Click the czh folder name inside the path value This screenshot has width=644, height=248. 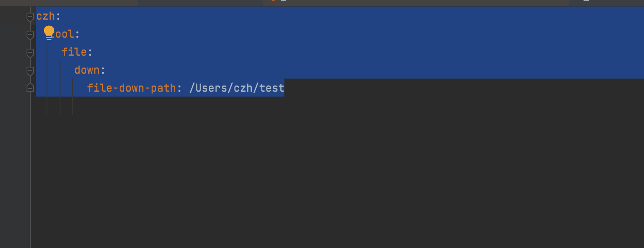click(243, 88)
